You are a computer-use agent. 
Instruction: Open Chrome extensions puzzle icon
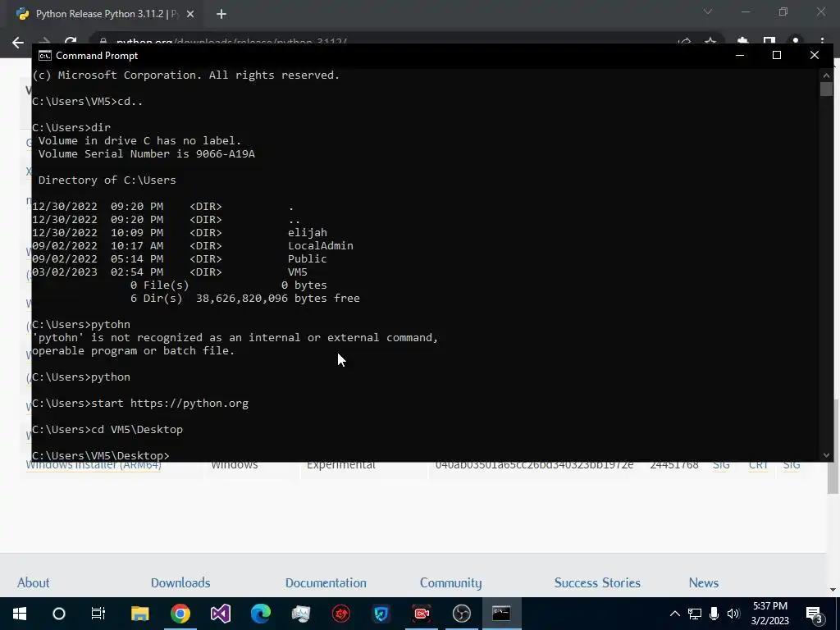click(x=742, y=41)
